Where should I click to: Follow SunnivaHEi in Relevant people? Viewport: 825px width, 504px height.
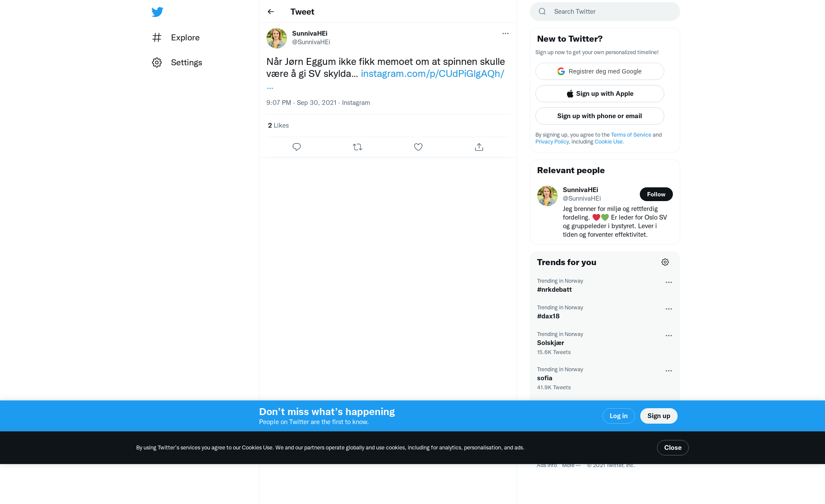pos(656,194)
